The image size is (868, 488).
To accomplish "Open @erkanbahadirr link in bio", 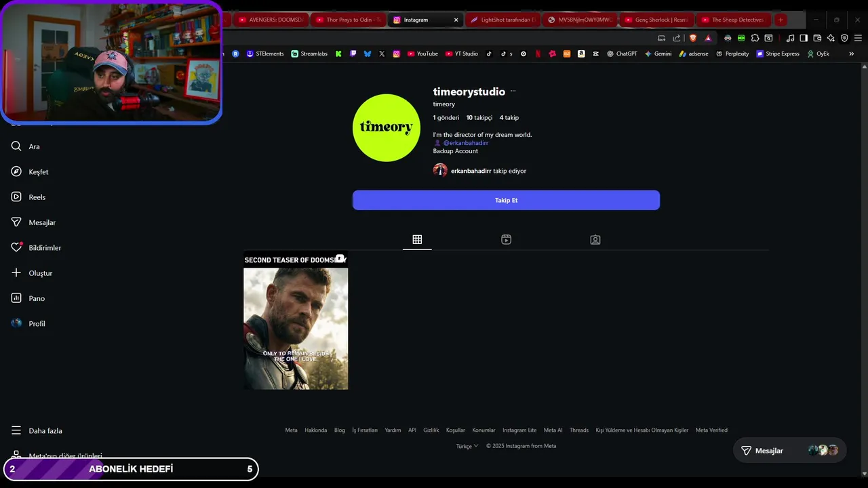I will [x=465, y=143].
